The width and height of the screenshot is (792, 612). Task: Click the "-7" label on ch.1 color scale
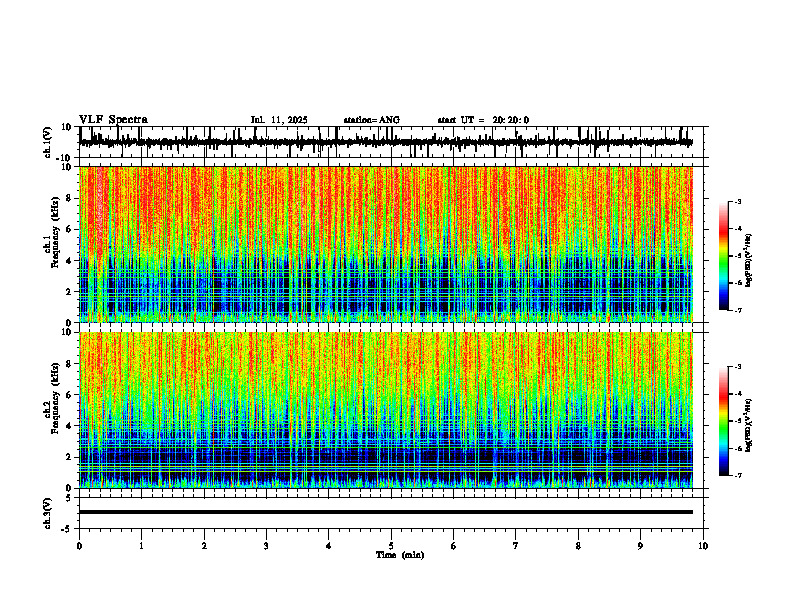click(738, 310)
